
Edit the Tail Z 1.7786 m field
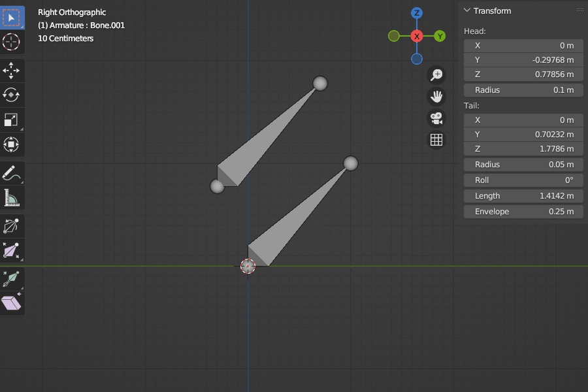click(523, 149)
